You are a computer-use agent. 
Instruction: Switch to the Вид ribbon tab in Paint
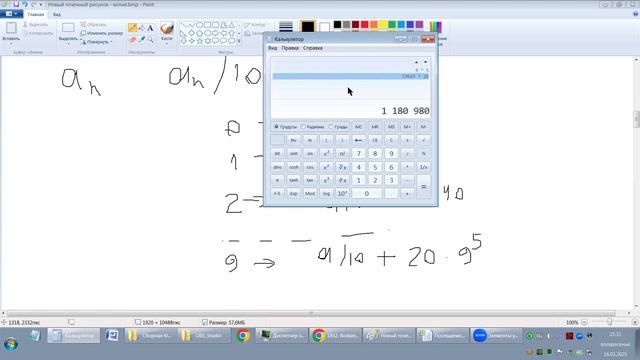click(57, 14)
